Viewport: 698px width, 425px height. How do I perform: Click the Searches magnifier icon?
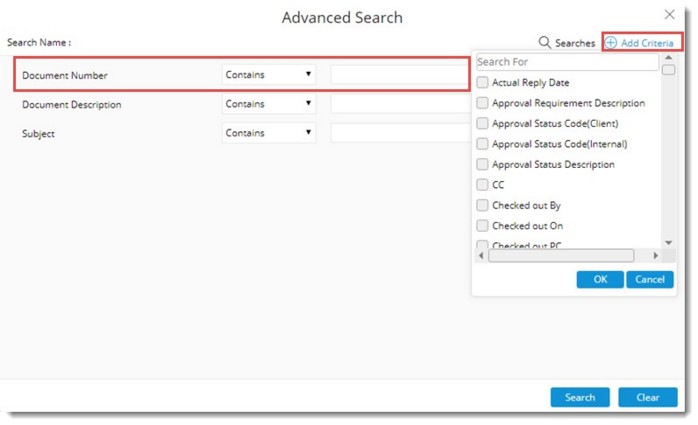545,43
